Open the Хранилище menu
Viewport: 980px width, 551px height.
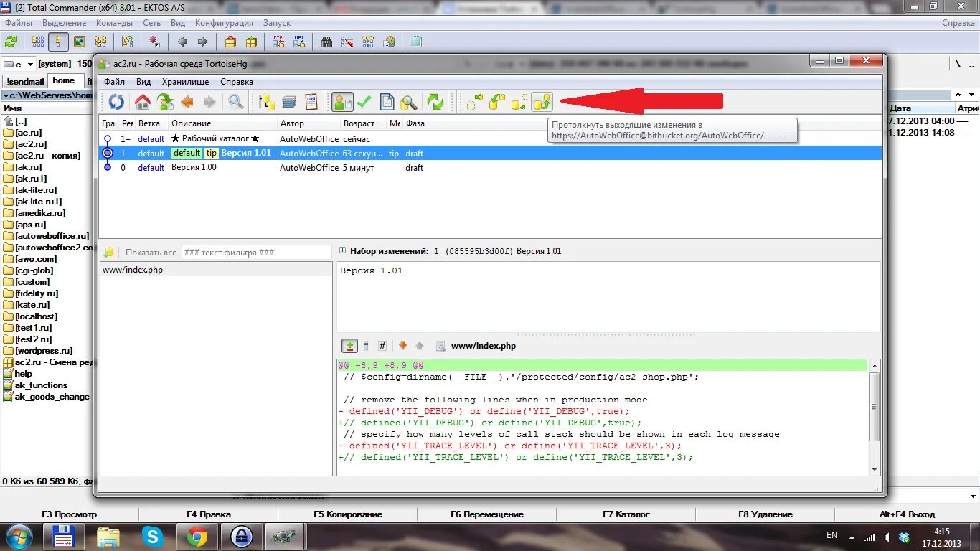pyautogui.click(x=185, y=82)
